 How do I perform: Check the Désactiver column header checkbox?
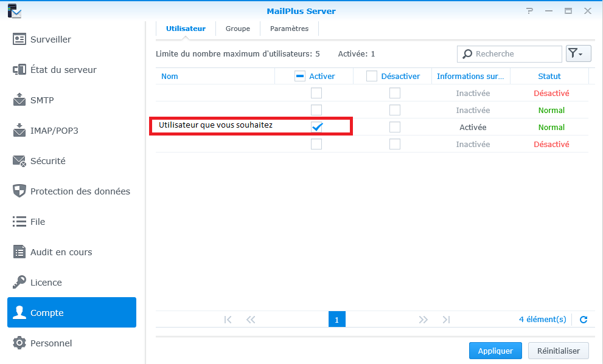click(371, 76)
